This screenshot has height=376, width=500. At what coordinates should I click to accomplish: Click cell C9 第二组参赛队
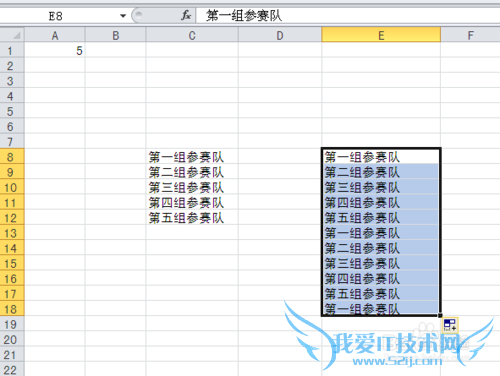(x=192, y=172)
